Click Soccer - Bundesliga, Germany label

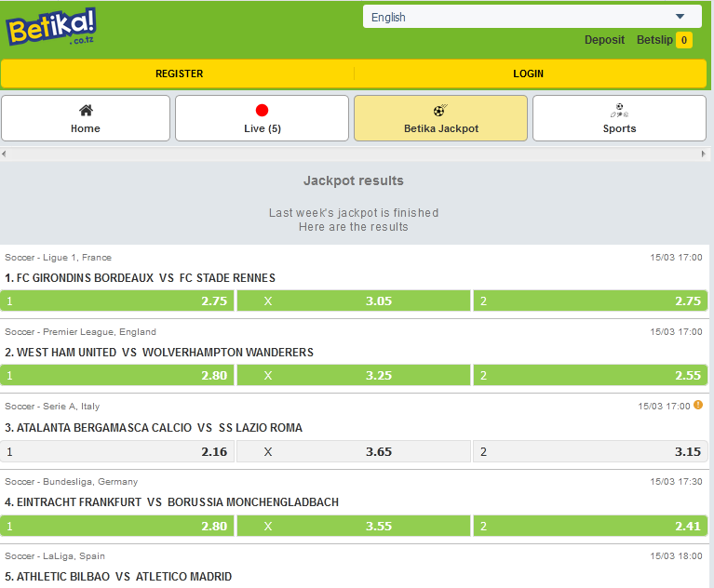pos(72,482)
